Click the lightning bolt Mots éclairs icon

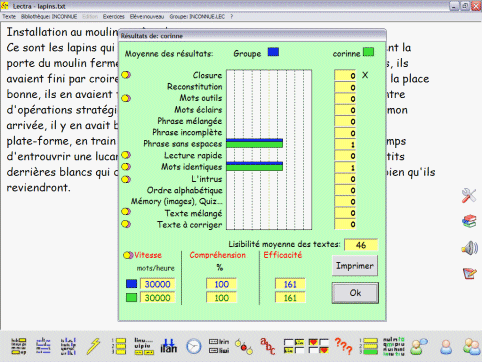click(94, 346)
